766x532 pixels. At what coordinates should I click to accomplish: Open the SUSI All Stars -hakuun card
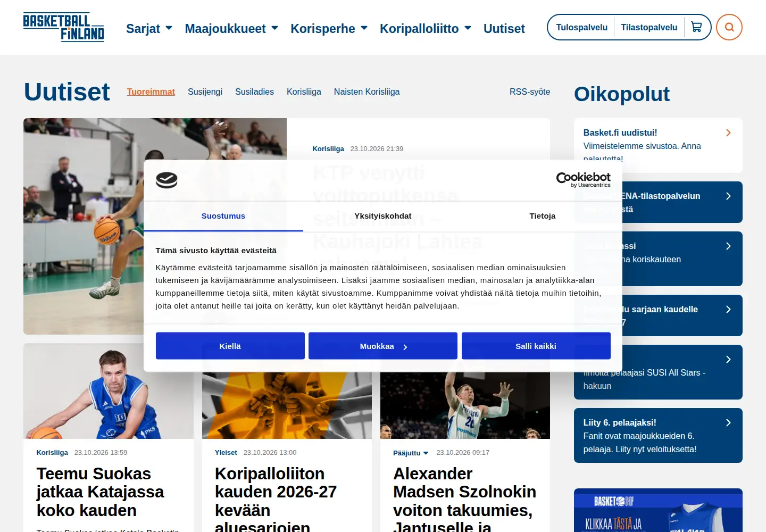click(658, 372)
